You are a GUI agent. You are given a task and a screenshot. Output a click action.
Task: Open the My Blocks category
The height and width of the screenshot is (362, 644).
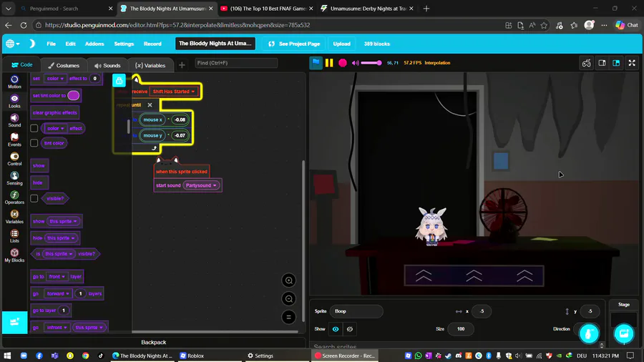[x=14, y=255]
